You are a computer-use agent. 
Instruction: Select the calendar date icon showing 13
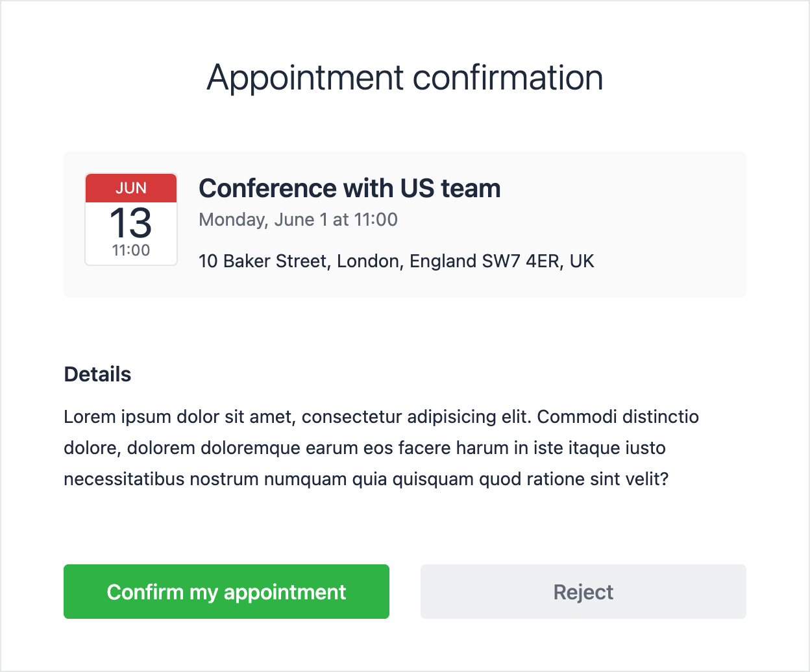click(x=130, y=224)
